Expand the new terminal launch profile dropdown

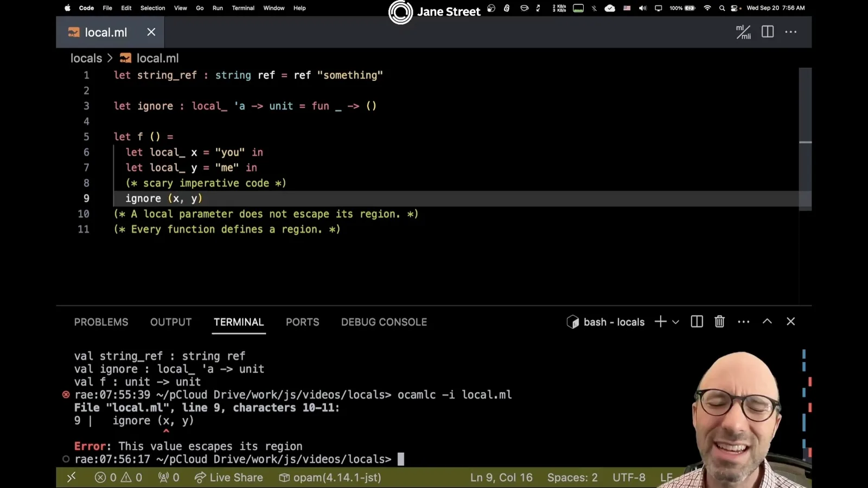[x=675, y=322]
